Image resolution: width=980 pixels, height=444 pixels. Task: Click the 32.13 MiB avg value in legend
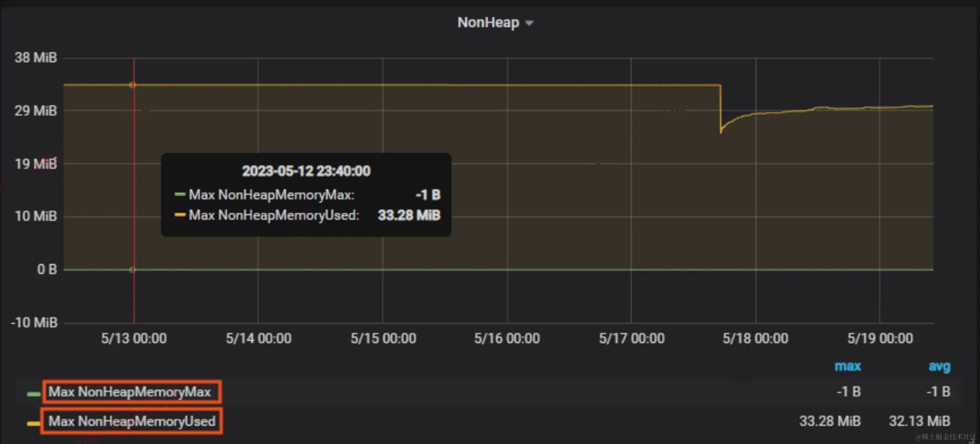(x=920, y=421)
